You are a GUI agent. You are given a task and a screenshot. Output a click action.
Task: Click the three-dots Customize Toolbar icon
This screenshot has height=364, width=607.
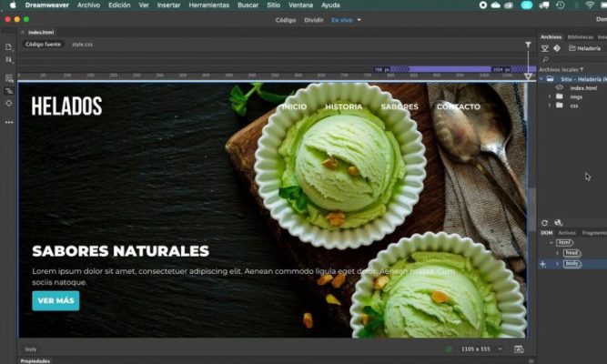[x=8, y=122]
